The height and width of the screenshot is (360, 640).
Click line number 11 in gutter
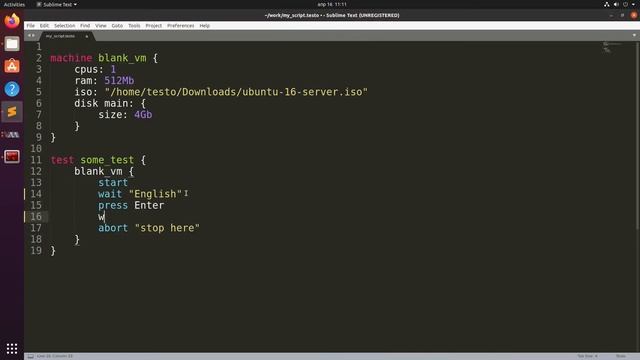(x=36, y=160)
